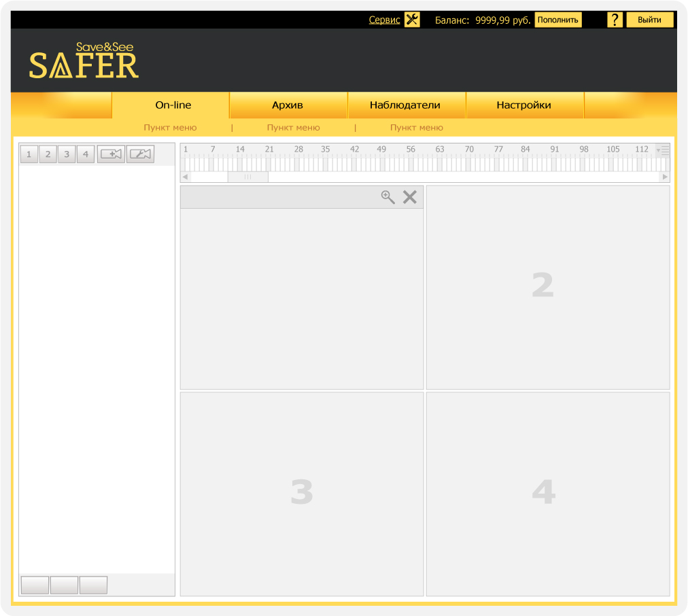
Task: Click timeline mark 77
Action: 498,149
